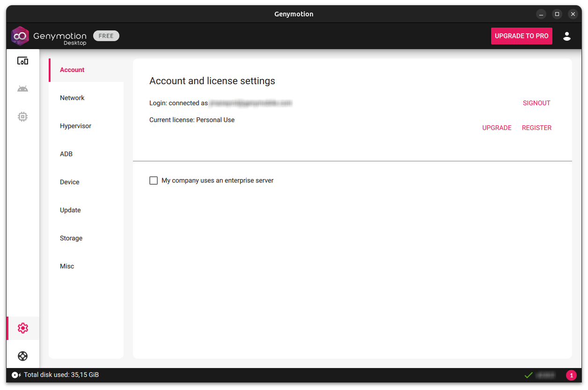Click the SIGNOUT link
588x390 pixels.
pos(537,103)
